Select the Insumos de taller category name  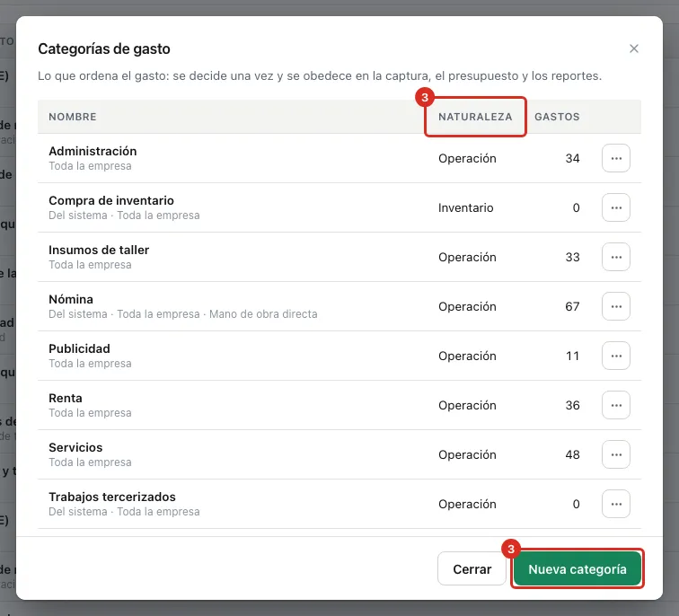[99, 250]
